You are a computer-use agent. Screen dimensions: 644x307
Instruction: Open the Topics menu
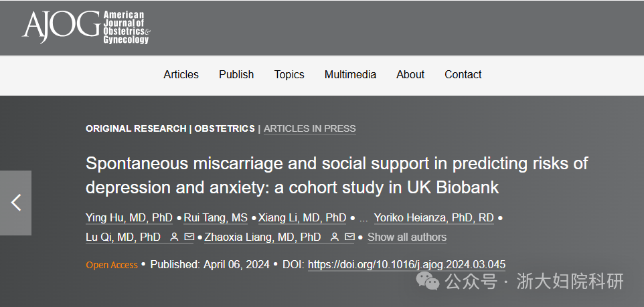[x=289, y=74]
